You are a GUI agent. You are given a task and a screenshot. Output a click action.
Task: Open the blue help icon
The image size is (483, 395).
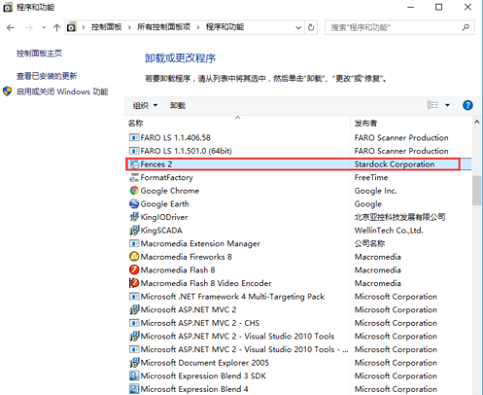pyautogui.click(x=468, y=105)
